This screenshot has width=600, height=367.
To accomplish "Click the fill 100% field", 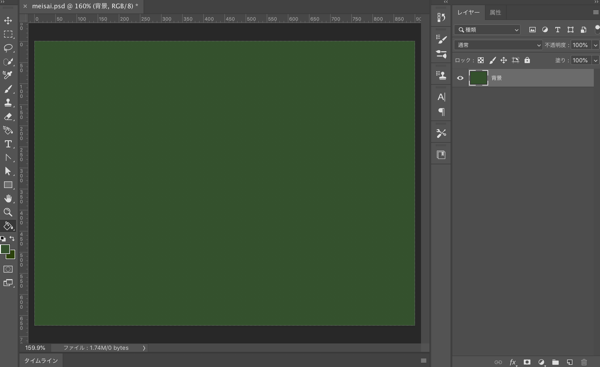I will point(581,60).
